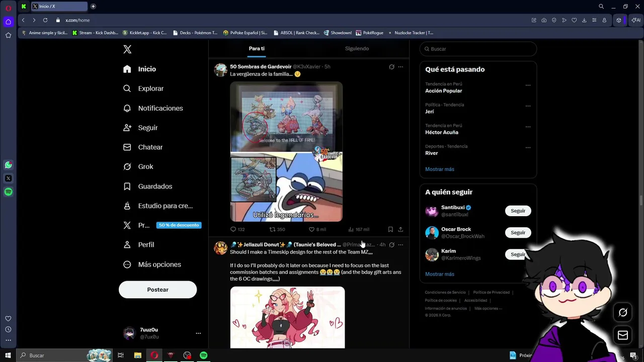The width and height of the screenshot is (644, 362).
Task: Switch to the Para ti tab
Action: coord(257,49)
